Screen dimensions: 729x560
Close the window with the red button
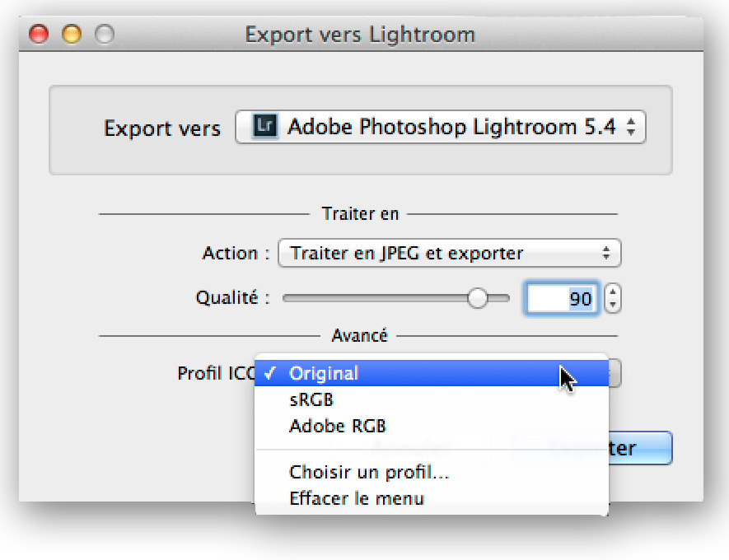39,35
